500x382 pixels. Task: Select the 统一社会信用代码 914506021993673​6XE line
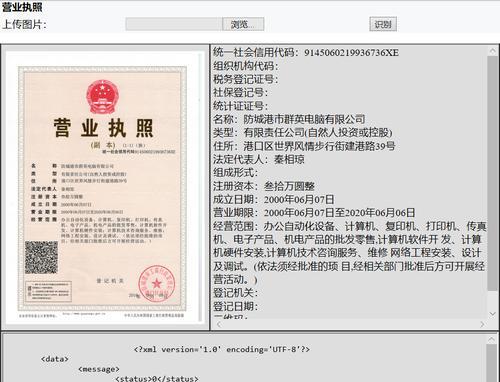[x=306, y=52]
